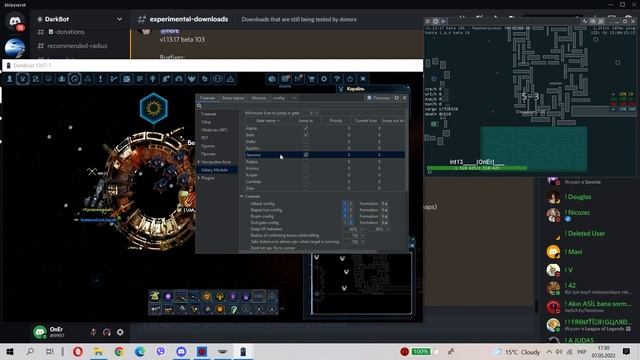Viewport: 640px width, 360px height.
Task: Open the recommended-radius Discord channel
Action: pos(77,46)
